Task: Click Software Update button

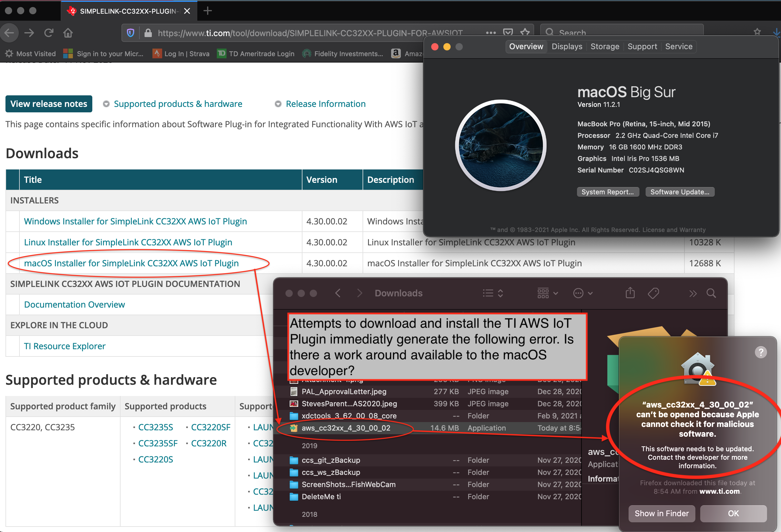Action: [x=680, y=192]
